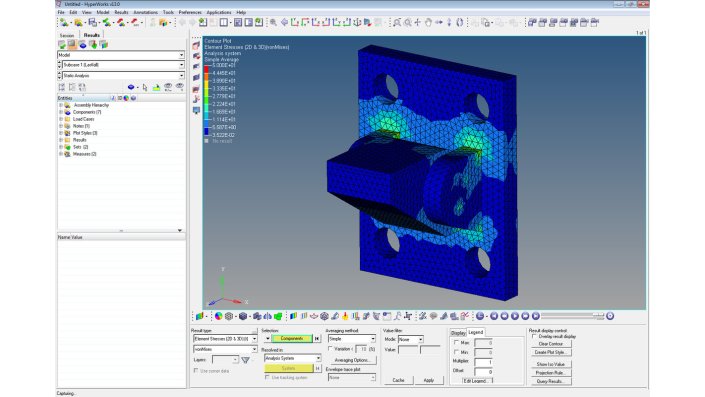Viewport: 705px width, 397px height.
Task: Click the cursor selection icon in the results browser
Action: click(145, 87)
